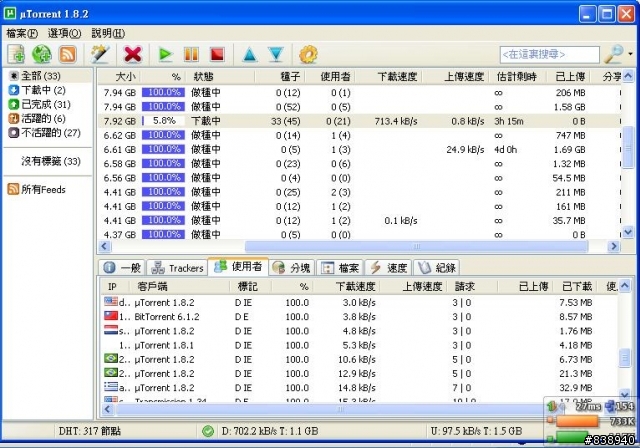Sort torrents by 種子 column header

tap(280, 76)
